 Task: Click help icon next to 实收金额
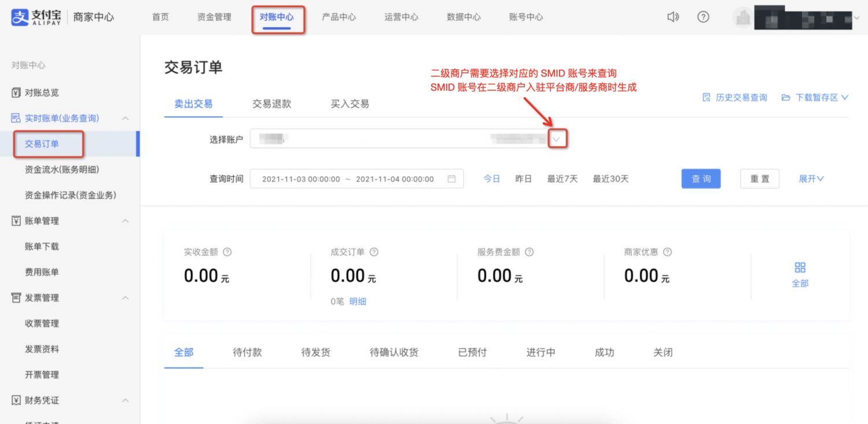[x=227, y=252]
